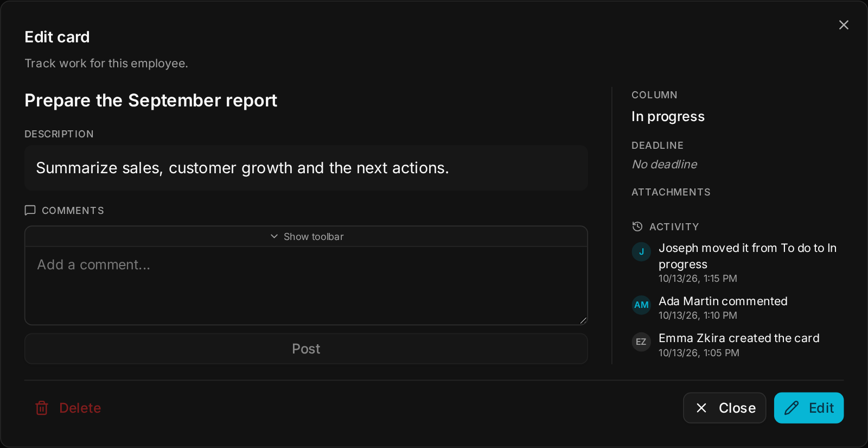The image size is (868, 448).
Task: Click the blue Edit button
Action: click(809, 408)
